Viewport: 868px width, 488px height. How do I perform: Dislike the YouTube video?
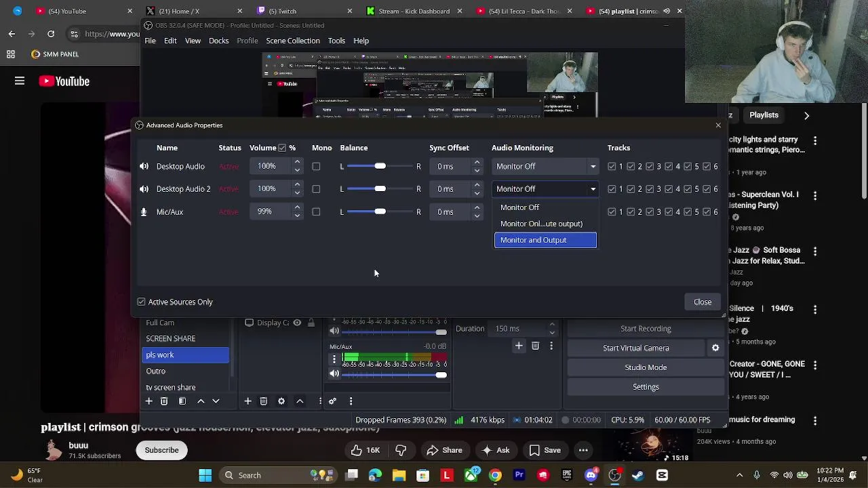pyautogui.click(x=401, y=450)
